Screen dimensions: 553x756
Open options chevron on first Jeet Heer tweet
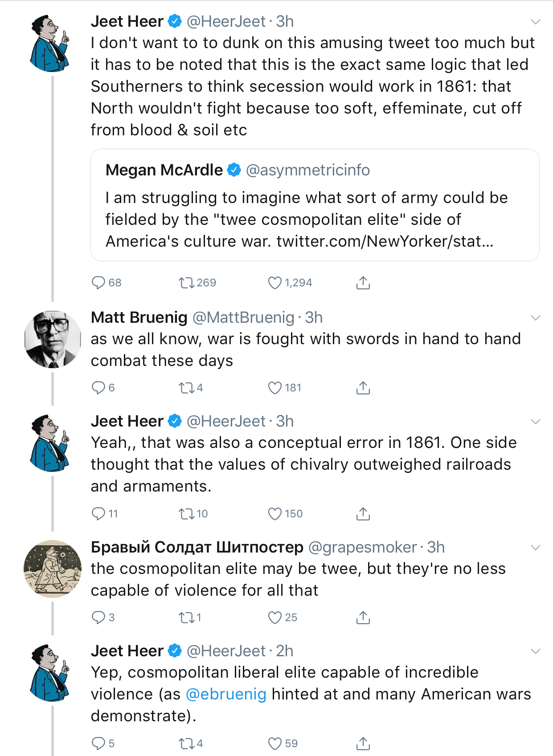(x=536, y=21)
